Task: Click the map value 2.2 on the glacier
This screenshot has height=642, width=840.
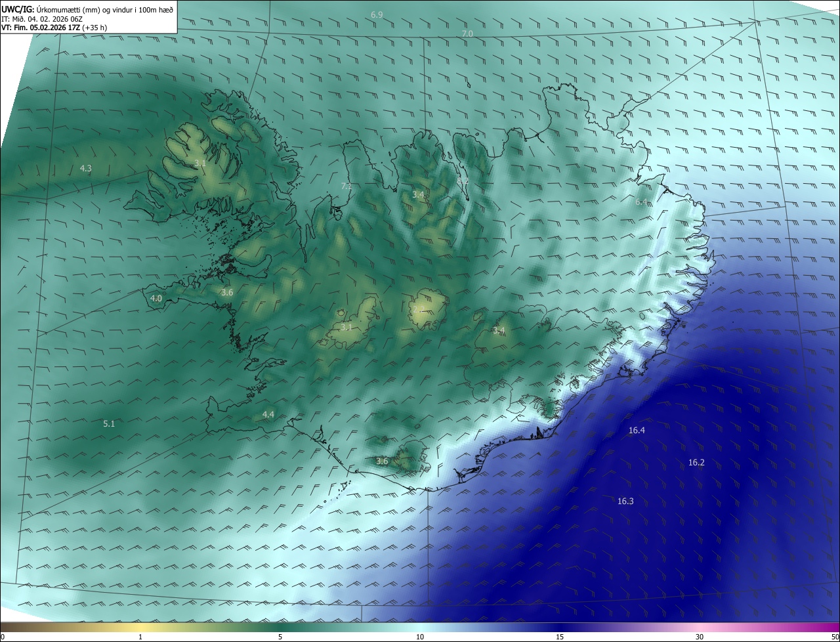Action: click(x=418, y=309)
